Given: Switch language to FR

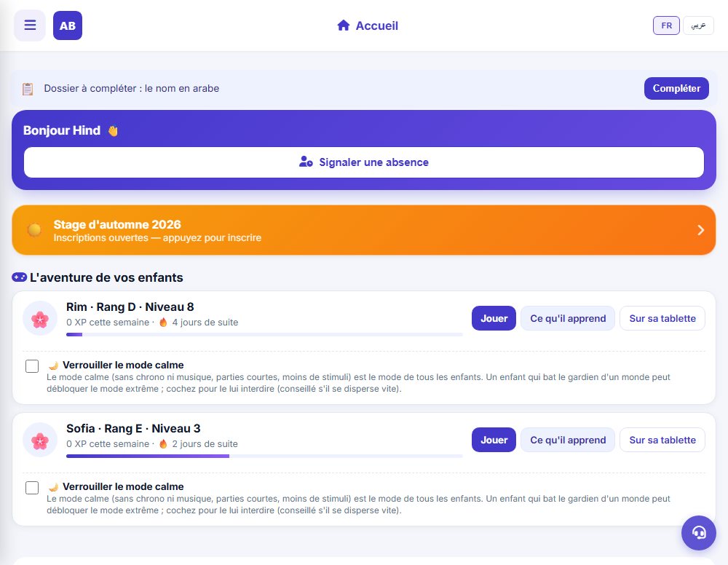Looking at the screenshot, I should click(x=666, y=25).
